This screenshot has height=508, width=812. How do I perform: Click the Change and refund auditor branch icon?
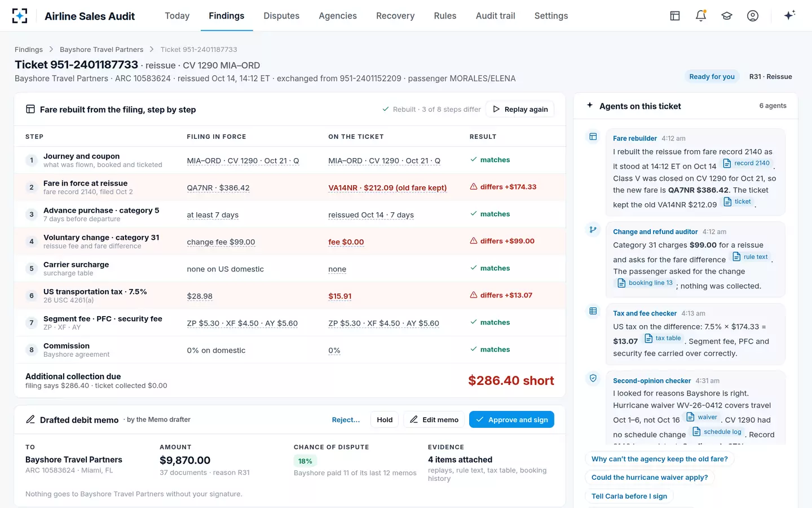pos(593,230)
